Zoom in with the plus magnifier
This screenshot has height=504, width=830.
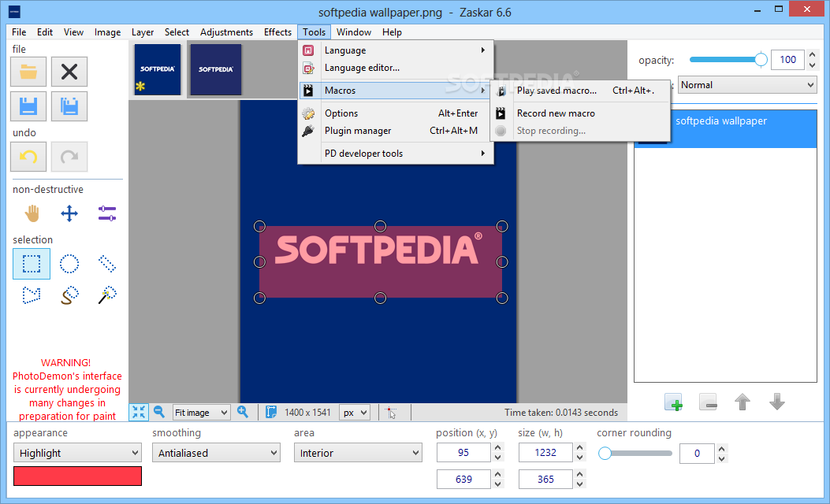coord(243,412)
